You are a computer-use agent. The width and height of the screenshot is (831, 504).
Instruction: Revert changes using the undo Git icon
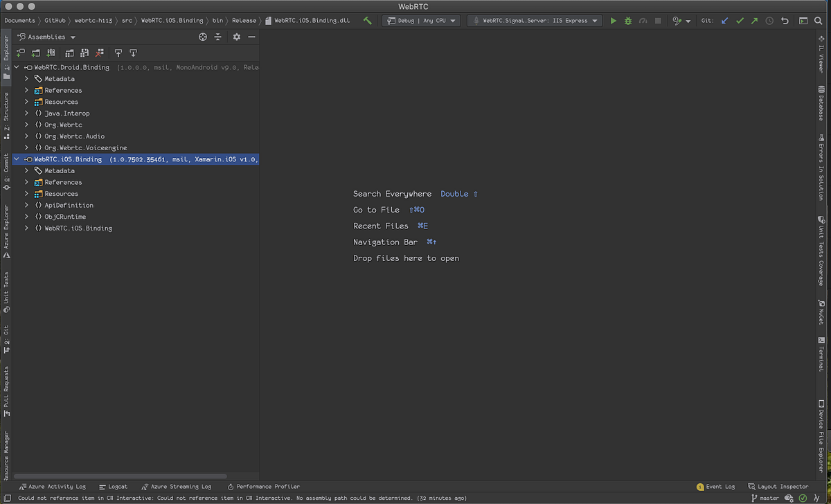785,21
